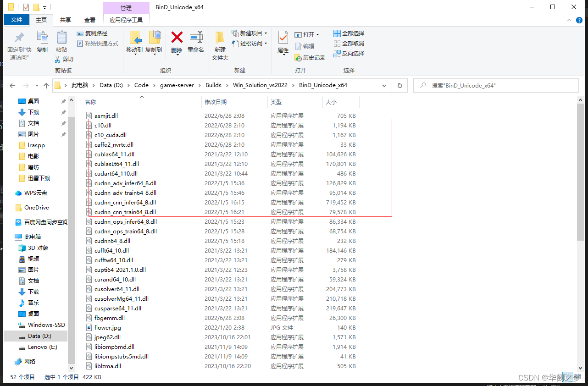Open recent locations dropdown arrow
Screen dimensions: 588x386
[36, 86]
